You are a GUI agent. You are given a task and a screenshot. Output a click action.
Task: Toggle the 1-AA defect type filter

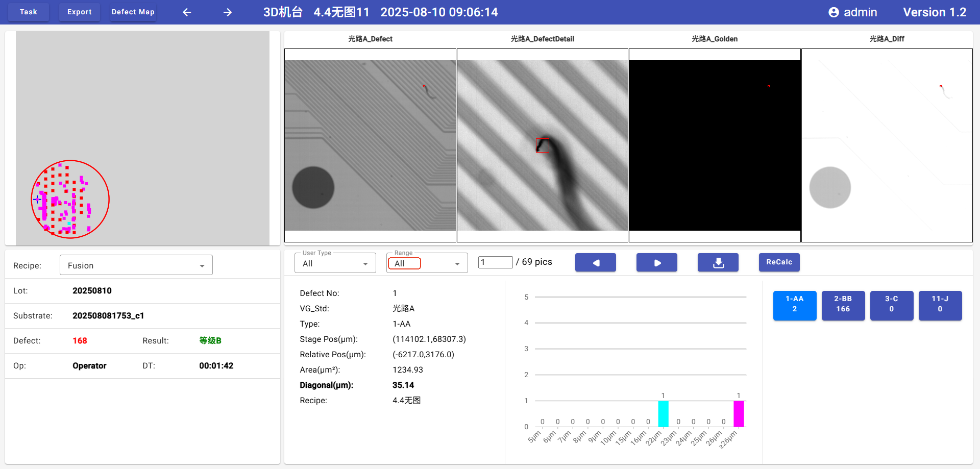click(x=794, y=305)
